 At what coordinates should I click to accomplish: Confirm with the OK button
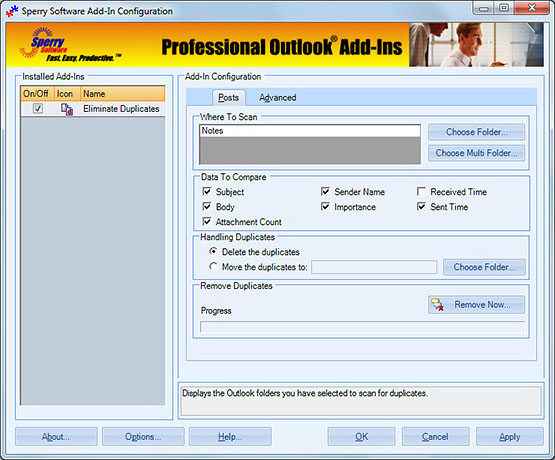tap(361, 437)
